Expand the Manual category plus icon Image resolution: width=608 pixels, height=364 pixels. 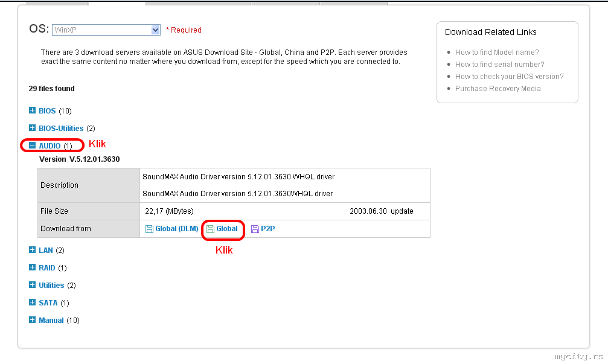pos(32,320)
